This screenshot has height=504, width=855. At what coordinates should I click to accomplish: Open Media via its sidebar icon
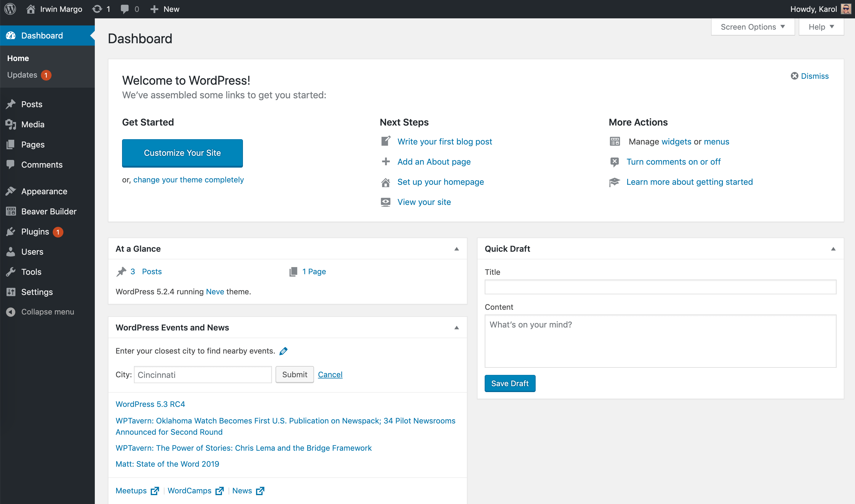(x=11, y=124)
